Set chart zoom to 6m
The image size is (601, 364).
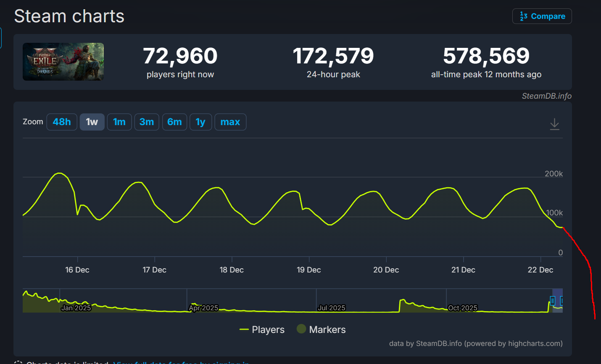(174, 122)
